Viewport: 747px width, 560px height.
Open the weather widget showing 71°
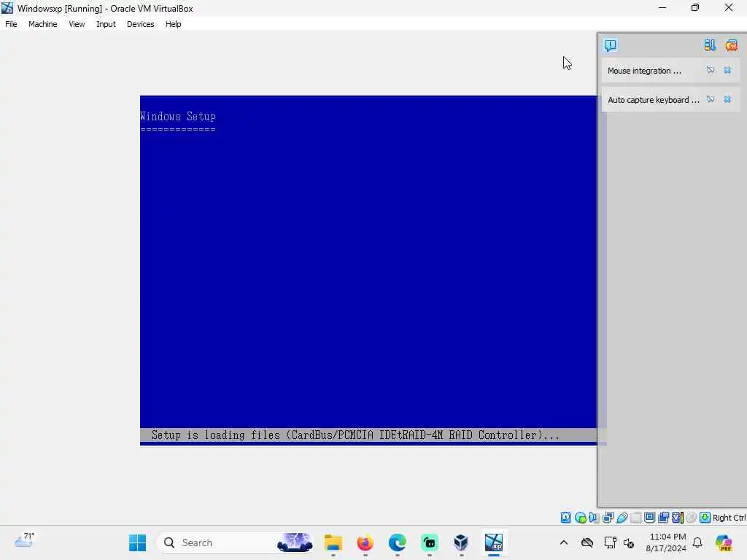click(x=24, y=542)
